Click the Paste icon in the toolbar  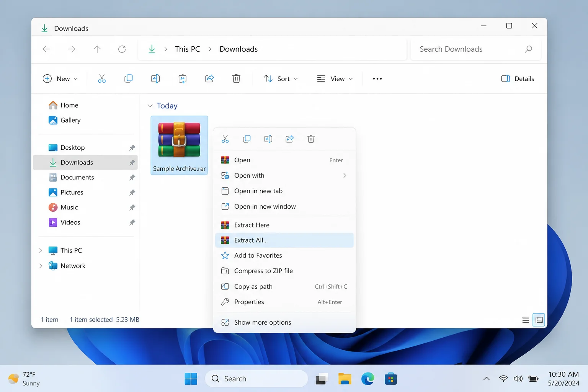[183, 78]
